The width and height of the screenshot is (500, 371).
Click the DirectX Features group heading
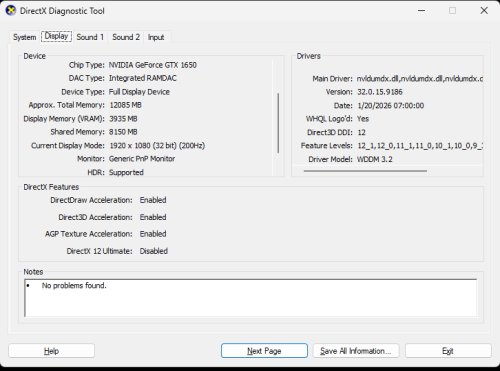(51, 187)
